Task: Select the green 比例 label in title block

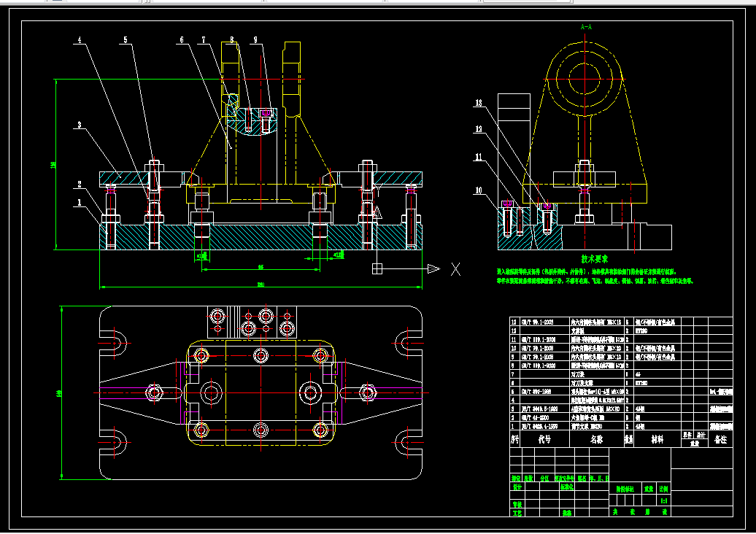Action: coord(664,489)
